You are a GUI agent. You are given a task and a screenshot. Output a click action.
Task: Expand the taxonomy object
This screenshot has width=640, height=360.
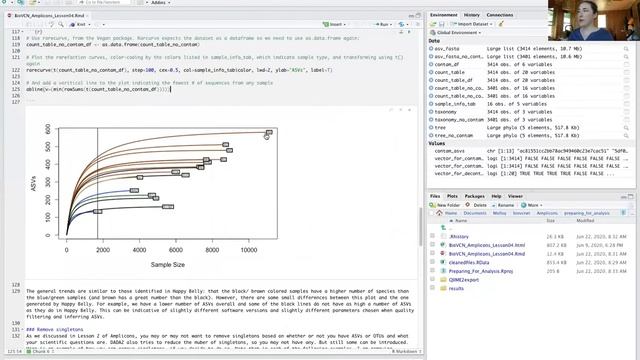pyautogui.click(x=431, y=112)
